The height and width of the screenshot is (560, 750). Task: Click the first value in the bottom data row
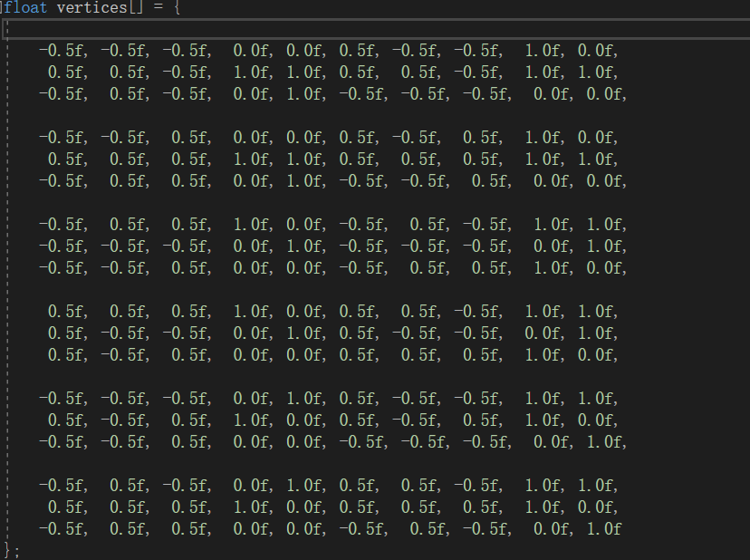click(63, 529)
